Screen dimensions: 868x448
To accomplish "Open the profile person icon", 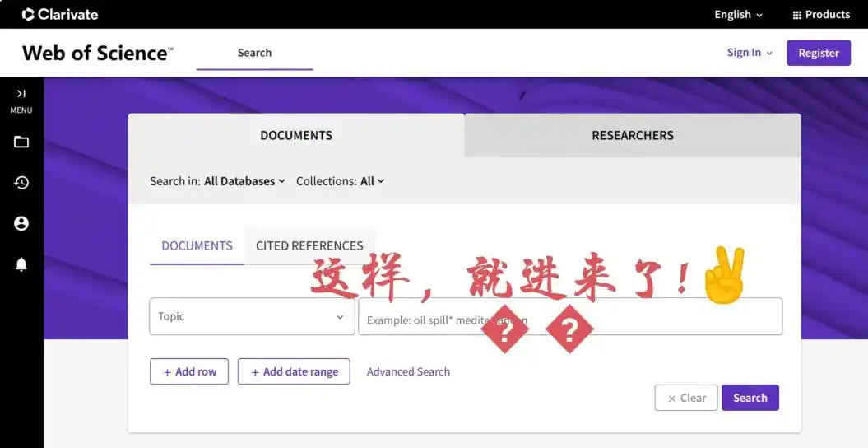I will coord(21,224).
